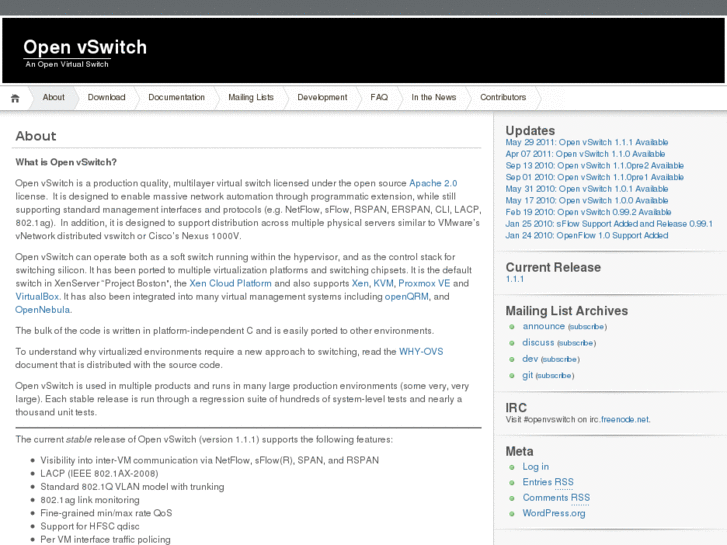727x545 pixels.
Task: Open Apr 07 2011 Open vSwitch 1.1.0 update
Action: tap(585, 154)
